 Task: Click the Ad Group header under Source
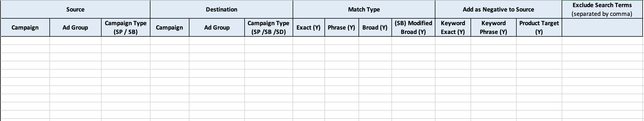pos(75,28)
